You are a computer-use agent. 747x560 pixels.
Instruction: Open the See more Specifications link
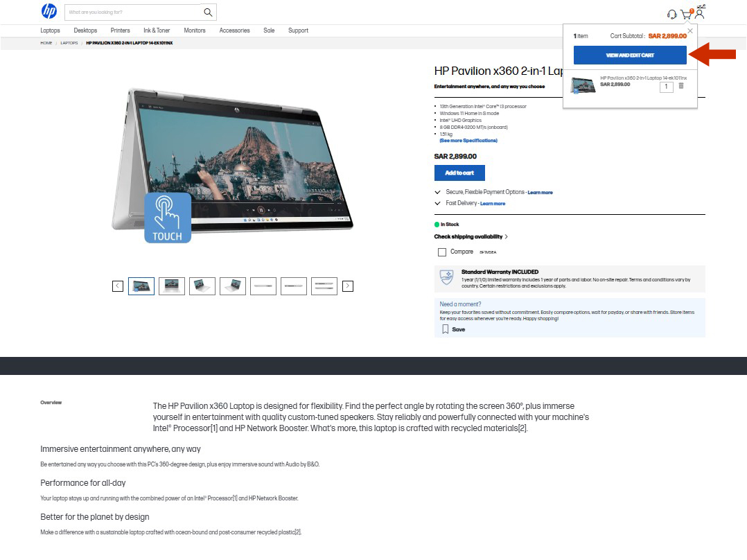click(x=468, y=141)
